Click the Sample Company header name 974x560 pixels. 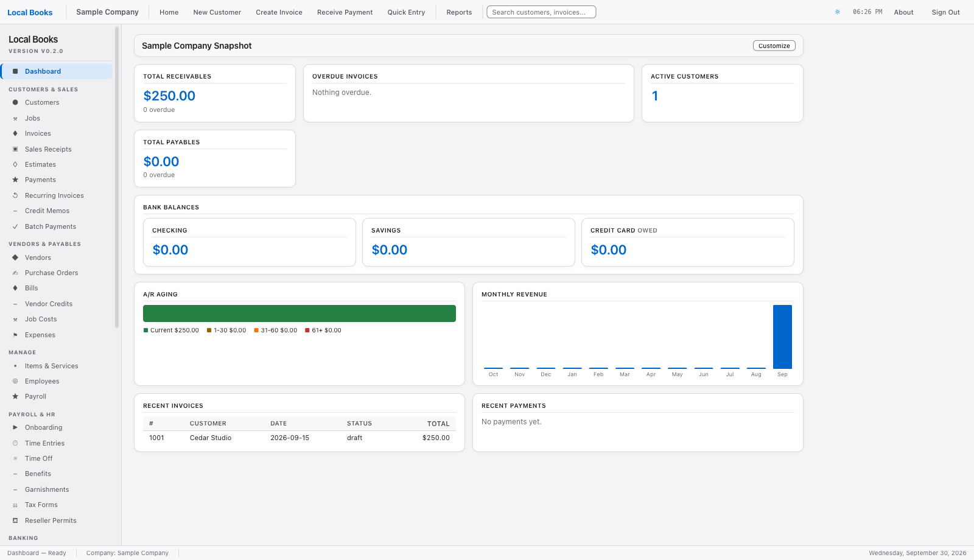pyautogui.click(x=107, y=12)
